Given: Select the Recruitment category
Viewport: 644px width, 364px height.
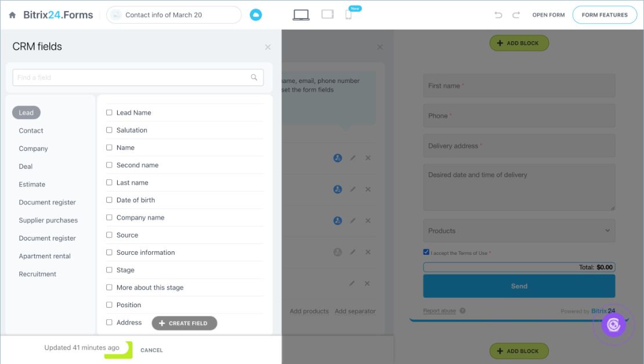Looking at the screenshot, I should point(37,274).
